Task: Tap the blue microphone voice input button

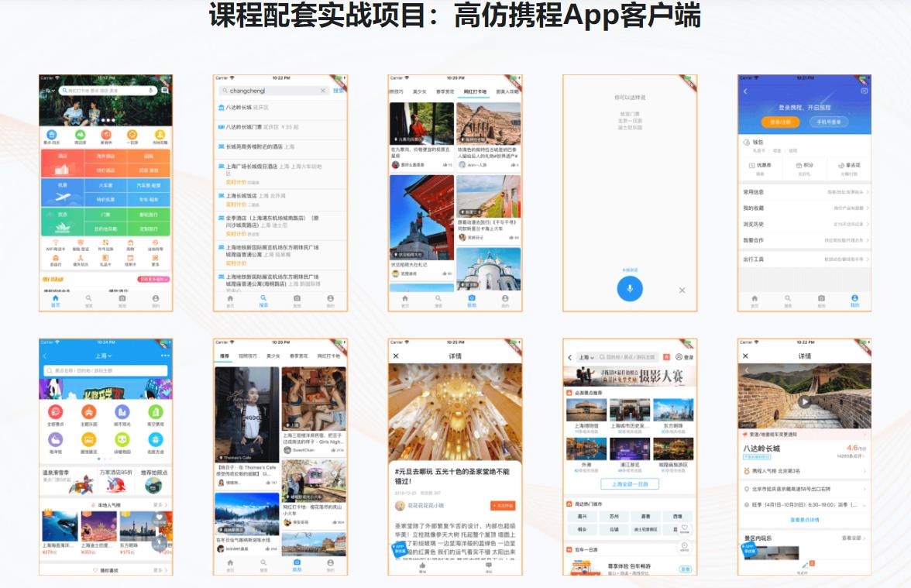Action: coord(629,289)
